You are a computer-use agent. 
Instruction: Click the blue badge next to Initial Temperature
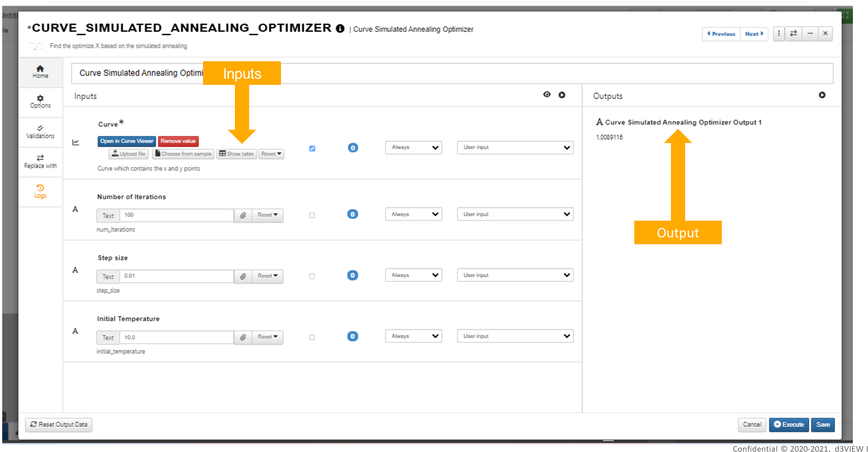click(352, 336)
